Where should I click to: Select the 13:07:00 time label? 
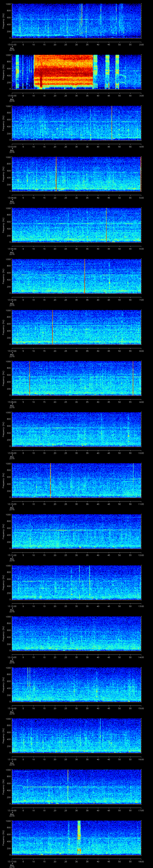coord(12,351)
